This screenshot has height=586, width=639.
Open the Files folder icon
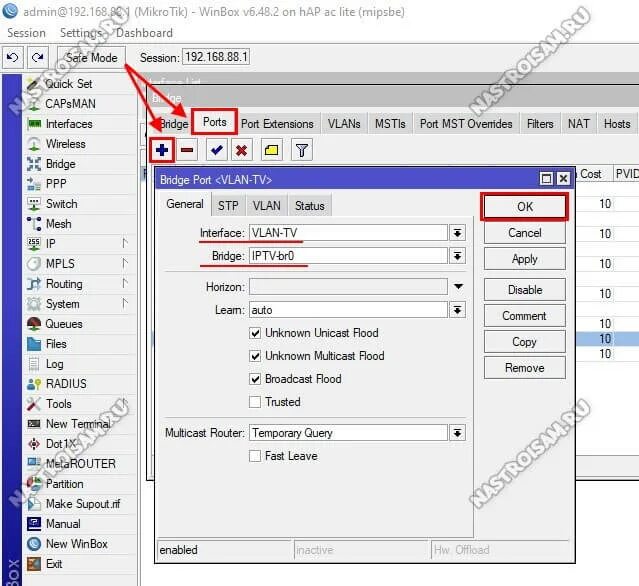click(x=34, y=344)
